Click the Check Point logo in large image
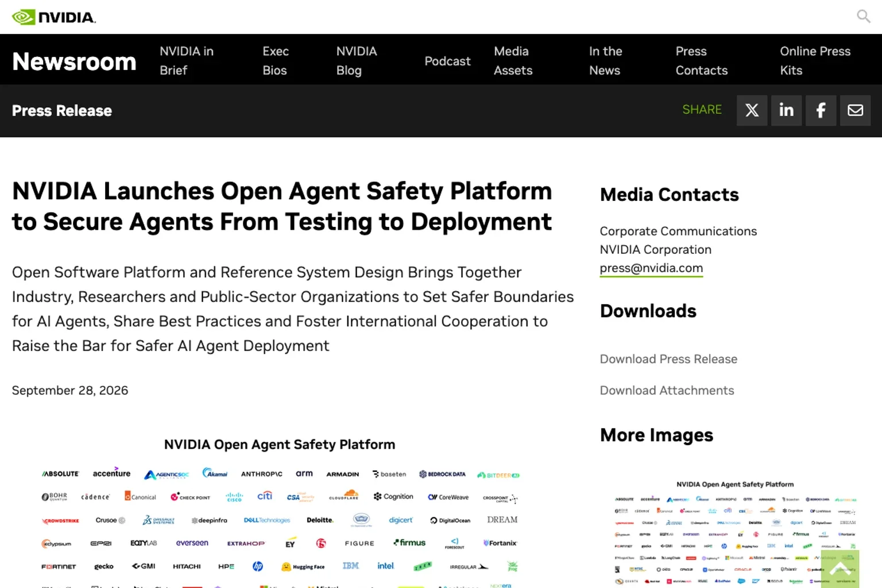This screenshot has width=882, height=588. click(x=190, y=497)
